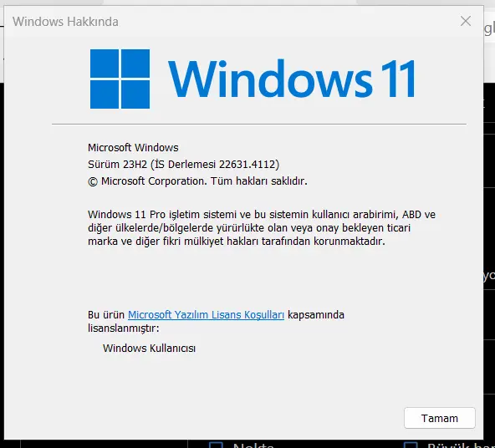Click the 'Windows 11' wordmark text
Image resolution: width=495 pixels, height=448 pixels.
point(292,79)
